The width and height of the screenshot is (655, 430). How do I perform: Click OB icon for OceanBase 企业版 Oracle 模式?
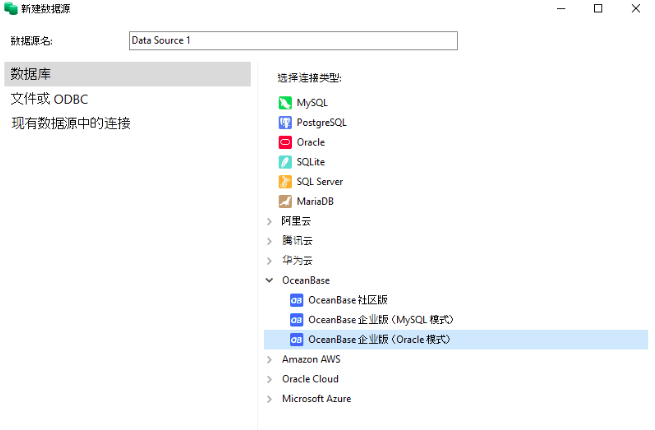(x=297, y=339)
